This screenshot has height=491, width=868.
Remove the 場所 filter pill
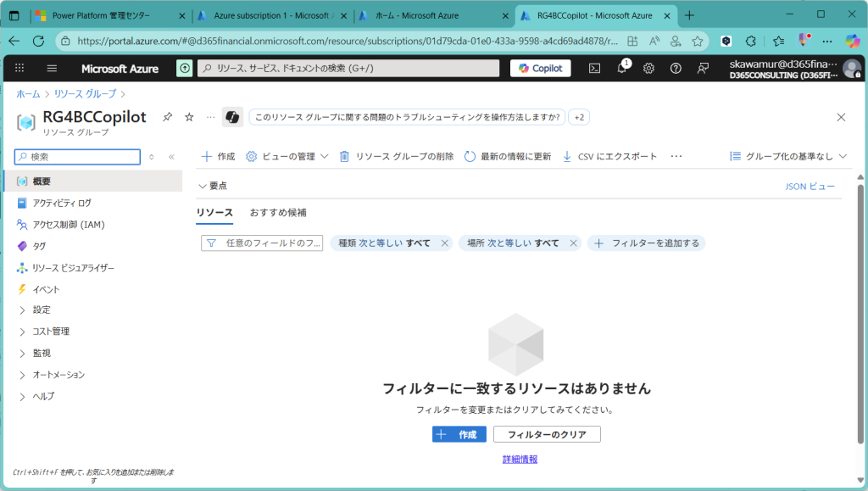(573, 243)
